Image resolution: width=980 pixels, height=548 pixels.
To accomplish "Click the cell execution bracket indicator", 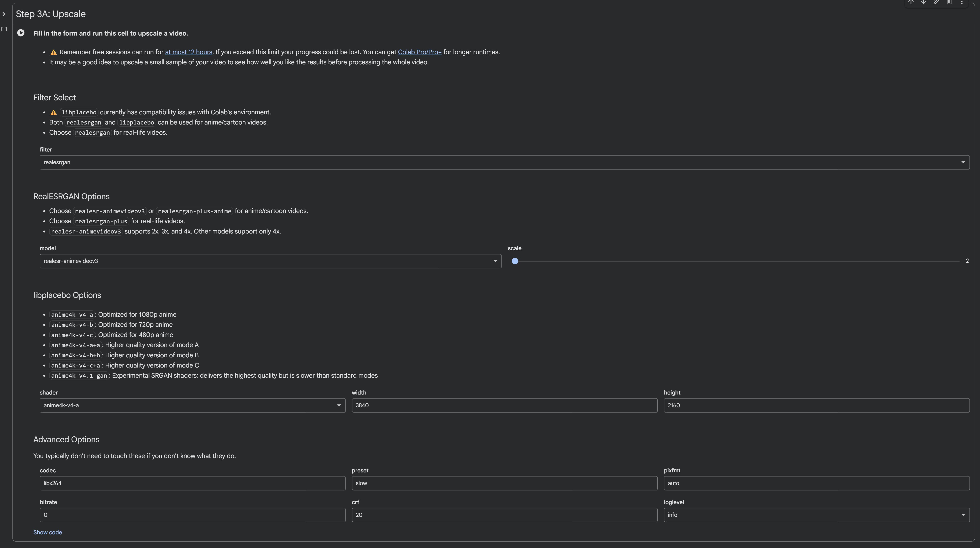I will 4,29.
